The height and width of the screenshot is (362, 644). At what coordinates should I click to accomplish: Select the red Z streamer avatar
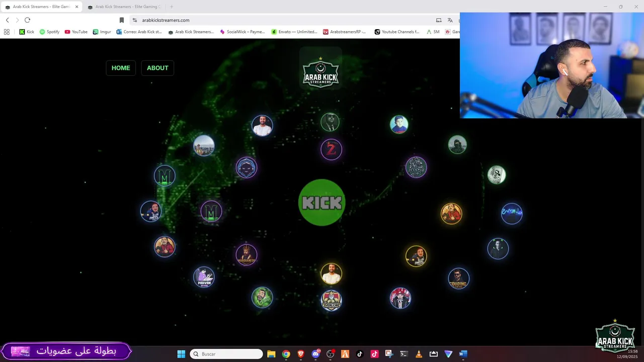point(331,149)
